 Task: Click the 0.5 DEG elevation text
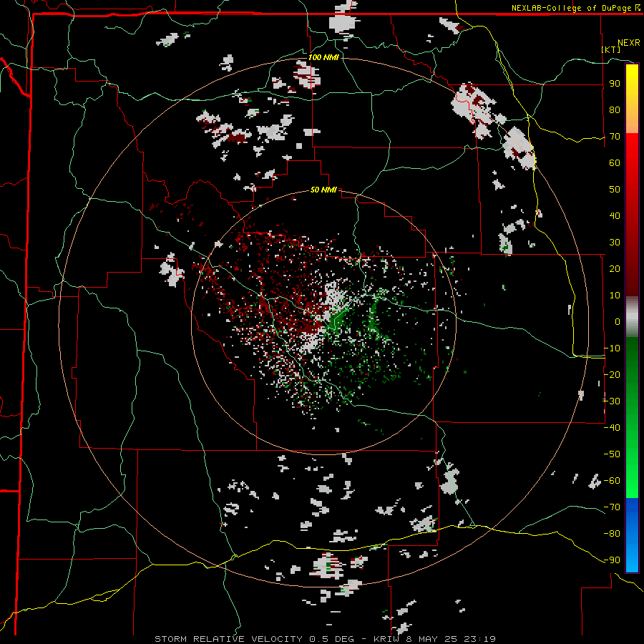(x=331, y=639)
